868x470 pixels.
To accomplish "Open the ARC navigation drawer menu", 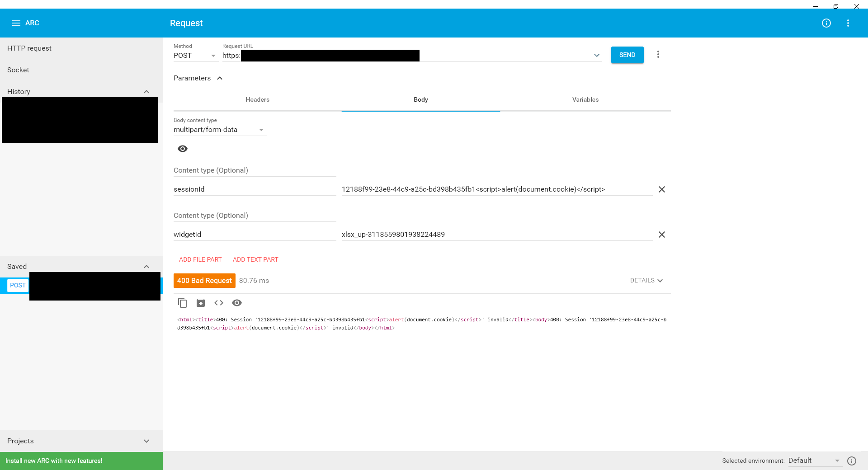I will pyautogui.click(x=16, y=23).
